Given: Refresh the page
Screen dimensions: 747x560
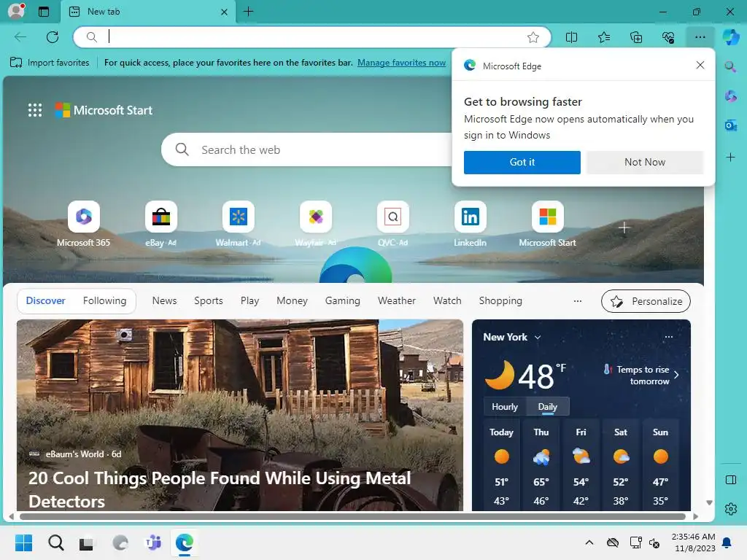Looking at the screenshot, I should (53, 36).
